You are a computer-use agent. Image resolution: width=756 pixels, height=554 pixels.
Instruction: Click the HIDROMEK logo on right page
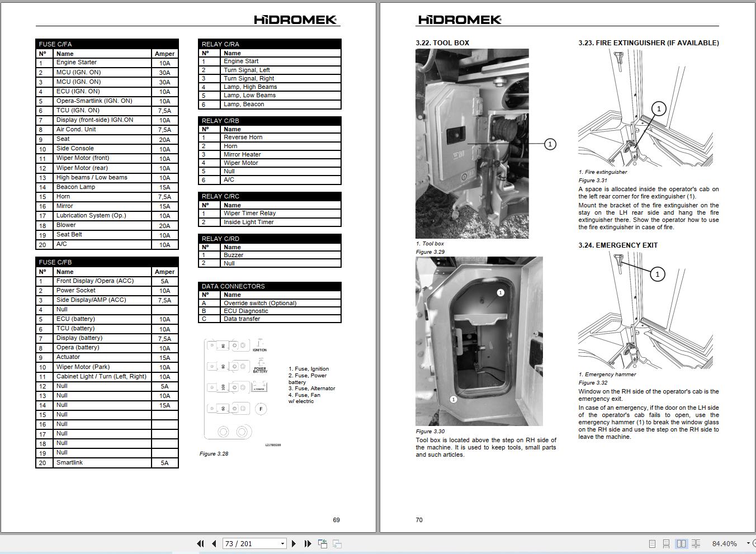point(460,20)
